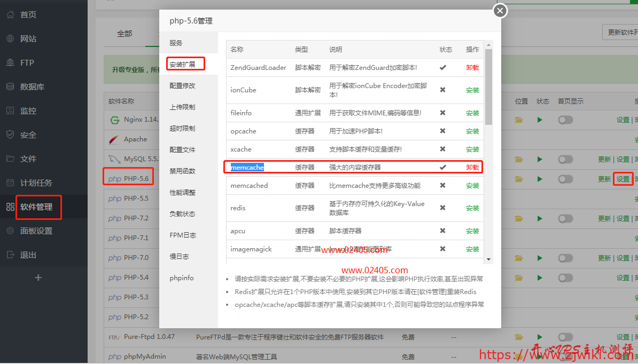
Task: Click the 安全 shield icon
Action: tap(11, 134)
